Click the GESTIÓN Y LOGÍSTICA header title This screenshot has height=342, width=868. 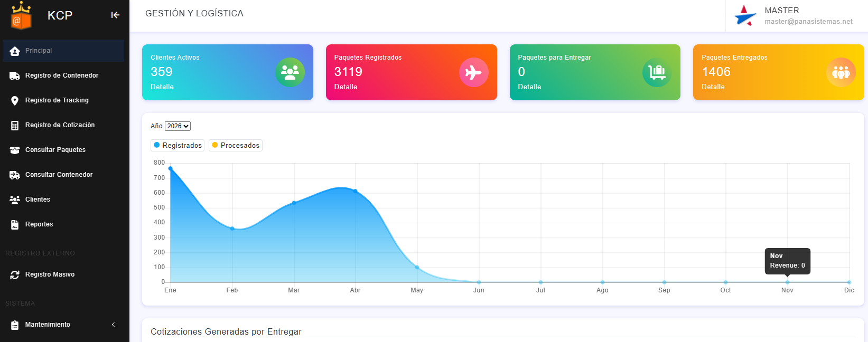[194, 14]
